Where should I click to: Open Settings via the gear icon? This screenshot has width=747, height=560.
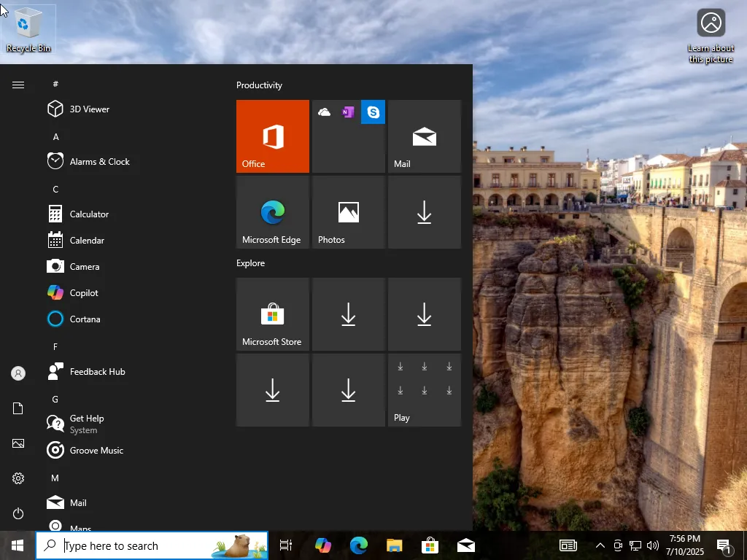click(x=18, y=478)
